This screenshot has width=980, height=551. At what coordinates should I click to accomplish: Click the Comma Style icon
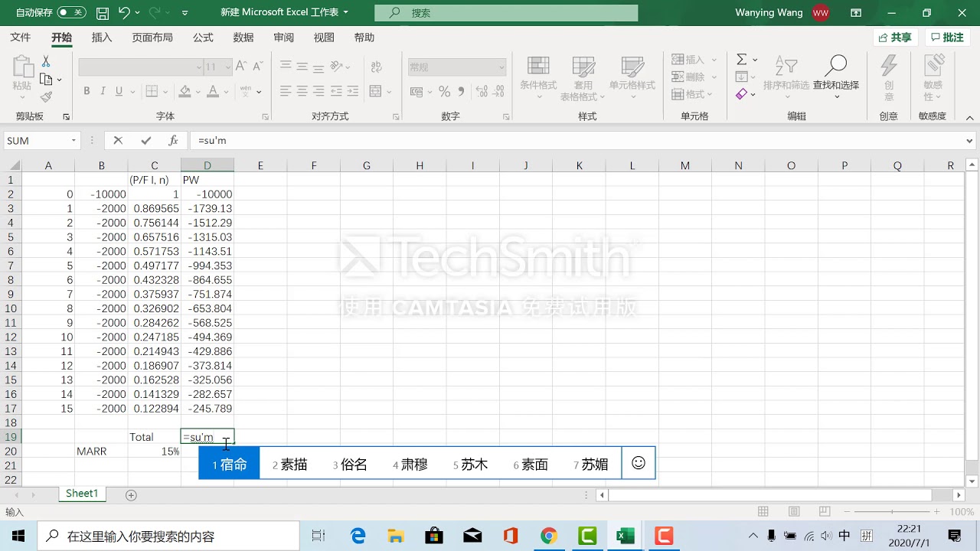[x=461, y=92]
